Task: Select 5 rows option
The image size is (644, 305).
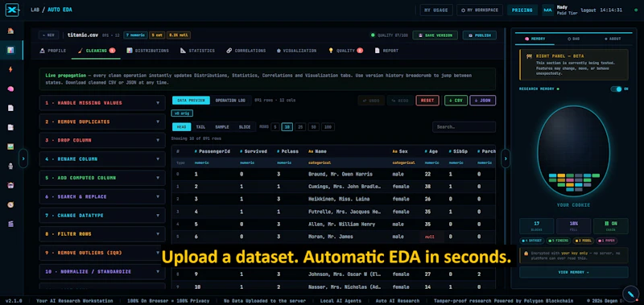Action: 275,127
